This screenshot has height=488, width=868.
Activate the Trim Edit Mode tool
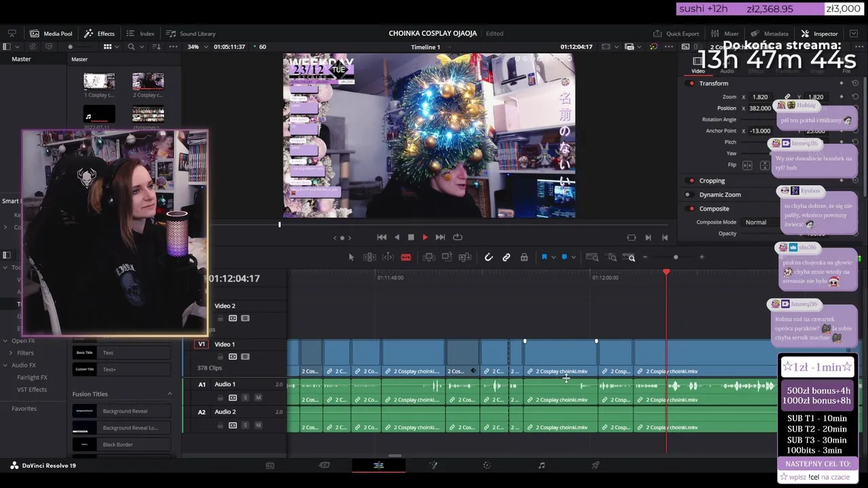[x=370, y=258]
